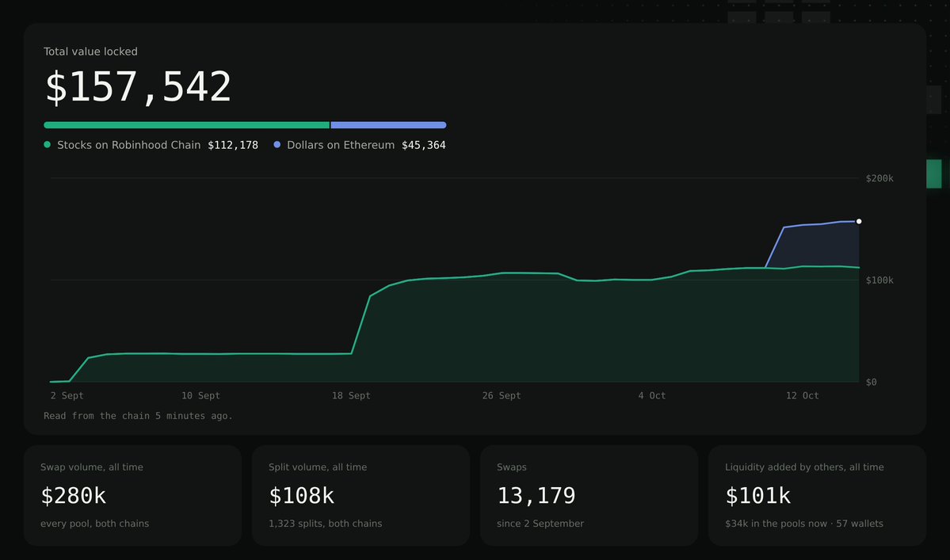Select the $108k split volume value
The height and width of the screenshot is (560, 950).
[x=301, y=496]
